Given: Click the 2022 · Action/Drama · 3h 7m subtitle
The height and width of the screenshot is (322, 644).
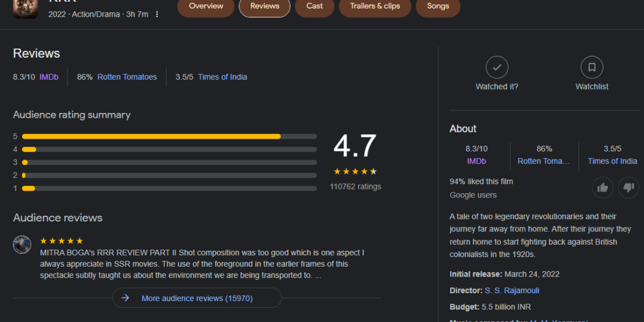Looking at the screenshot, I should [98, 14].
